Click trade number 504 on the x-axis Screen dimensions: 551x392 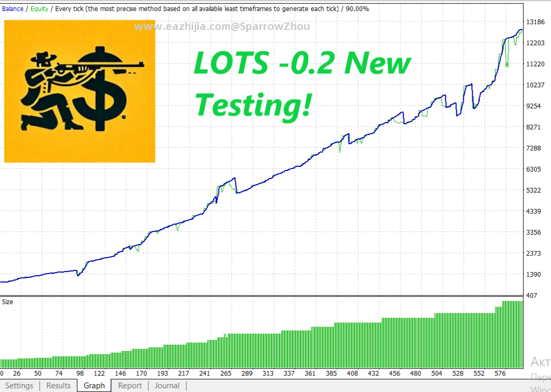coord(436,374)
